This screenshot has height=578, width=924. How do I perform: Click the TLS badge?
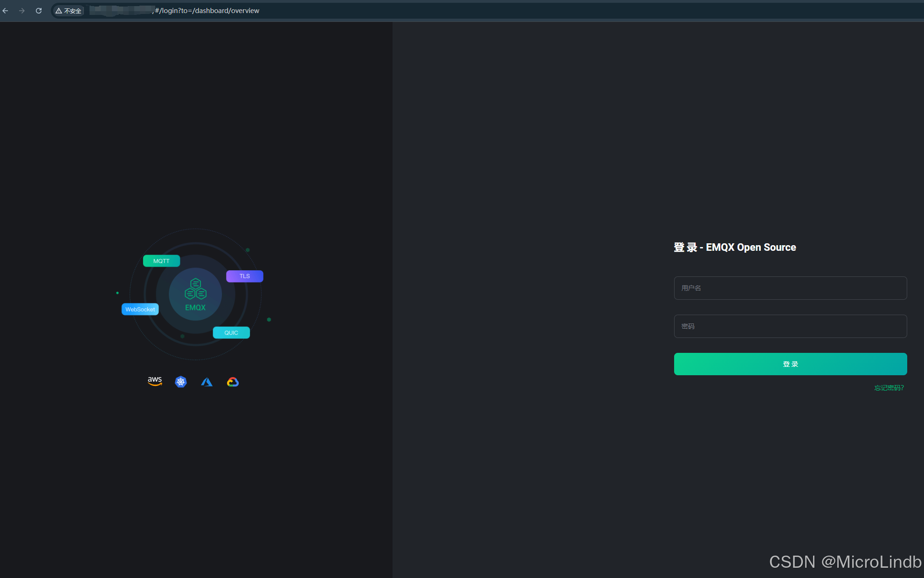(x=245, y=276)
